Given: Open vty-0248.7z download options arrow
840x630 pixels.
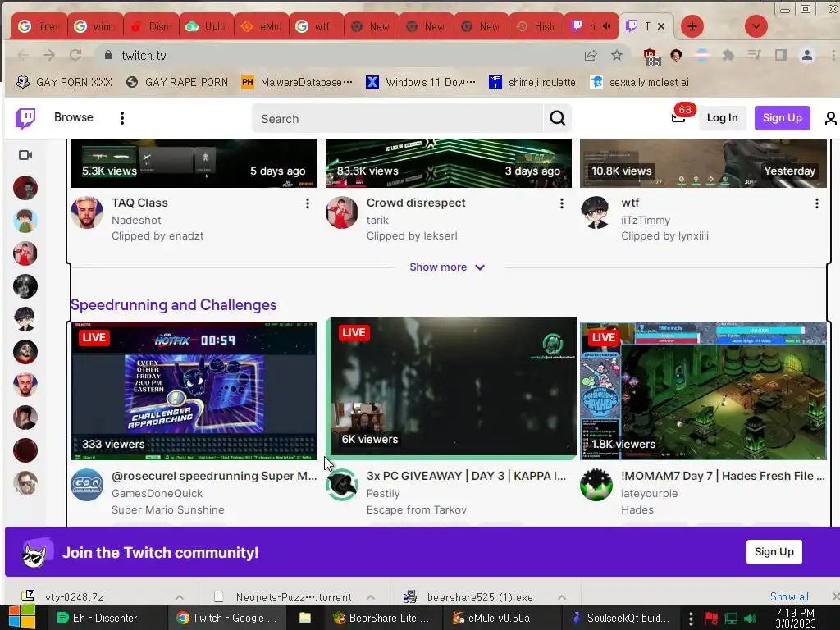Looking at the screenshot, I should [180, 597].
